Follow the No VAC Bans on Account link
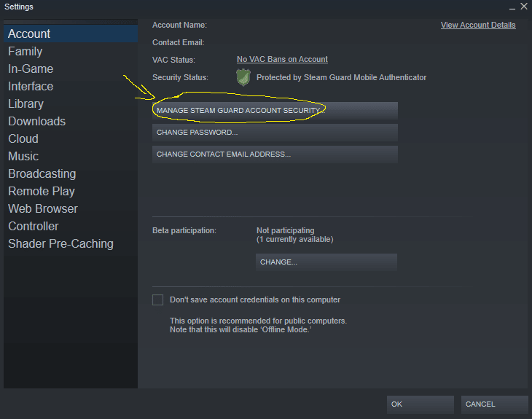 pyautogui.click(x=282, y=59)
